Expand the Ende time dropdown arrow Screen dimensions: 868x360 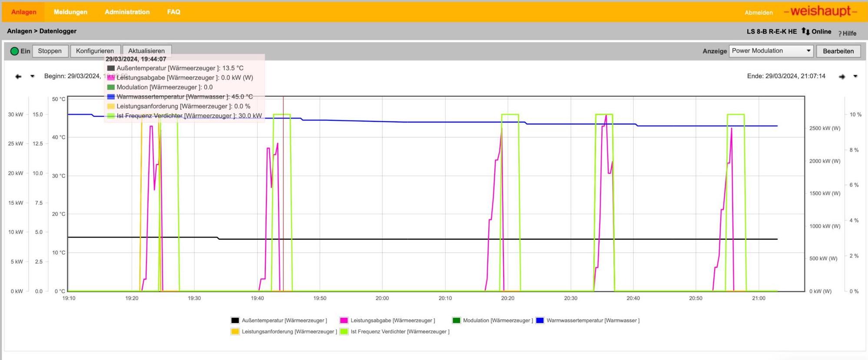point(855,76)
